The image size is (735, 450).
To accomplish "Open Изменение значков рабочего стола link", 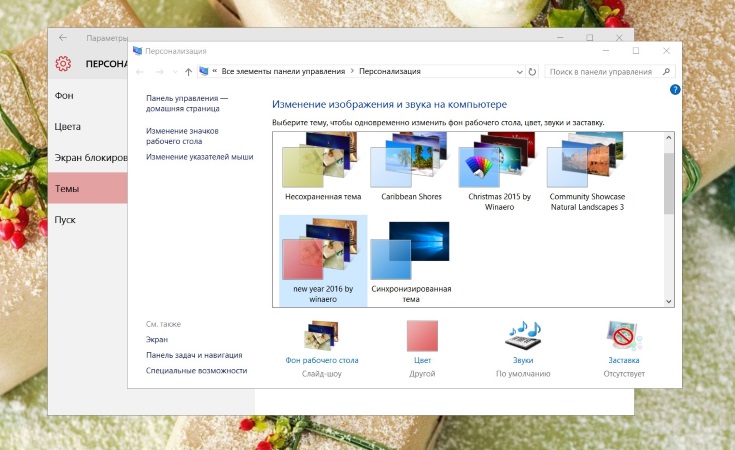I will click(182, 136).
